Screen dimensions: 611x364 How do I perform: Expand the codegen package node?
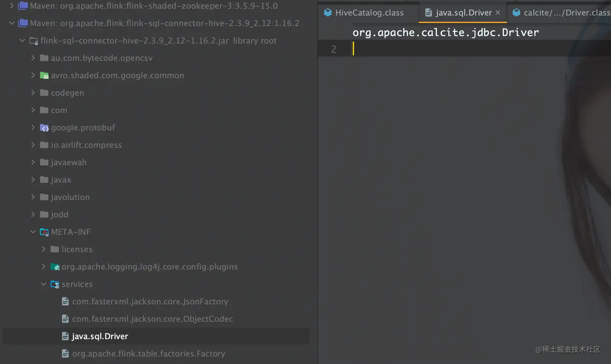[33, 92]
